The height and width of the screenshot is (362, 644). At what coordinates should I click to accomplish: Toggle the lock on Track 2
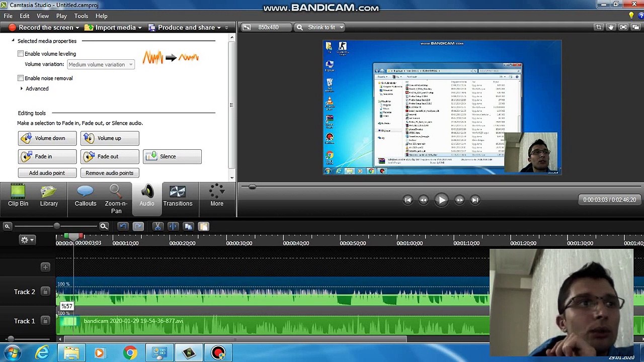(45, 292)
